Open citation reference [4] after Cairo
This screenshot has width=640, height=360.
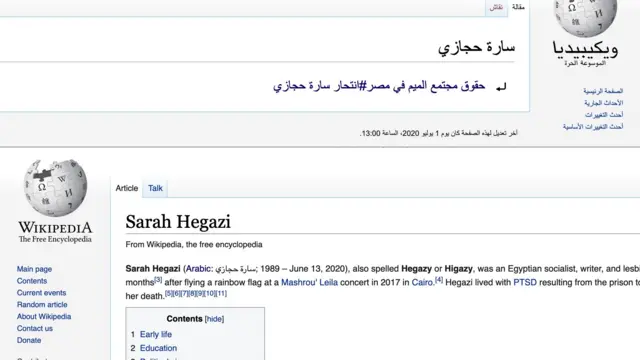438,280
